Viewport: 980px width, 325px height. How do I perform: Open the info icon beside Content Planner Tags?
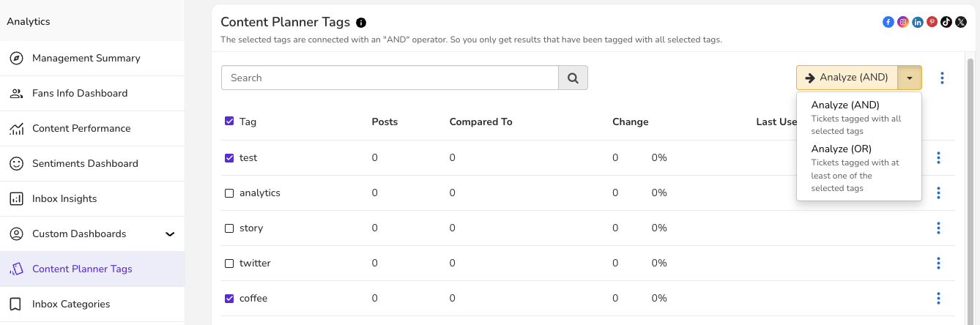point(361,23)
